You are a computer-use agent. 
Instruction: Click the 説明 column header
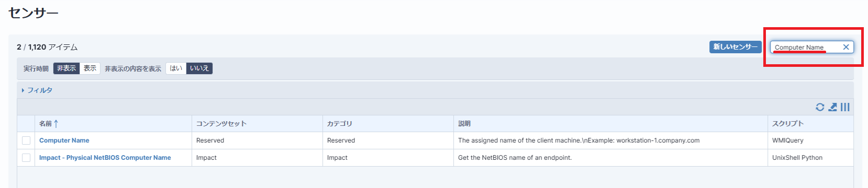tap(464, 124)
